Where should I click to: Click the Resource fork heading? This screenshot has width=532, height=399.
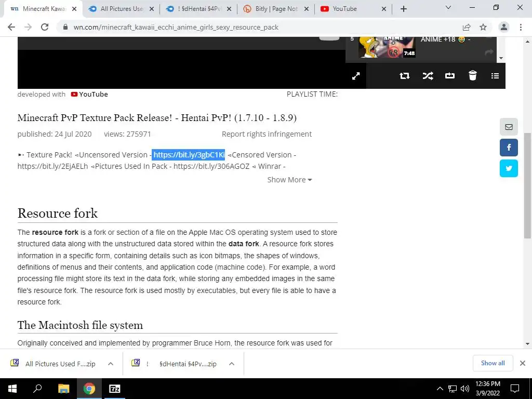[x=58, y=214]
